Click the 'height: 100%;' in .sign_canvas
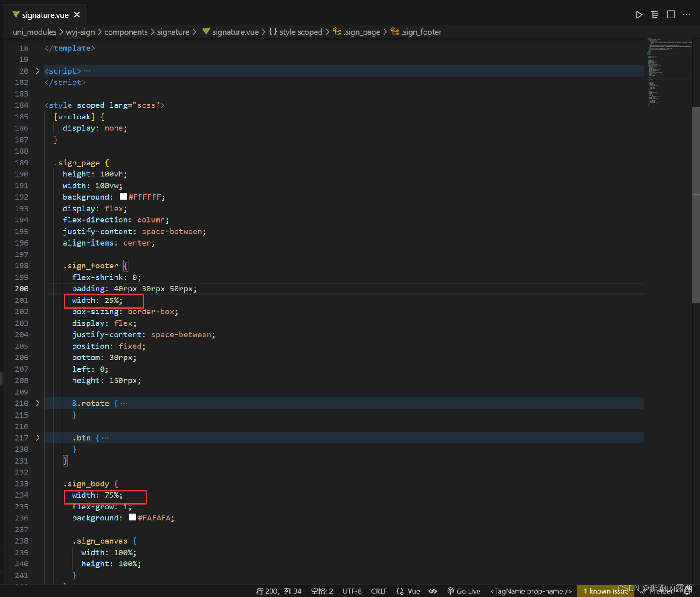 (x=111, y=564)
